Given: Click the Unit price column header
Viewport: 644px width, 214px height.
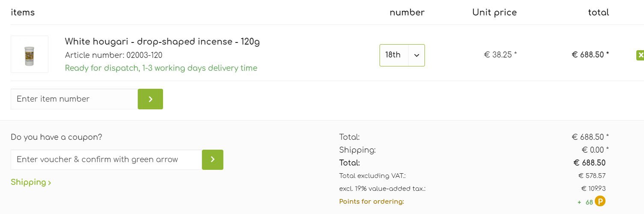Looking at the screenshot, I should pyautogui.click(x=494, y=12).
